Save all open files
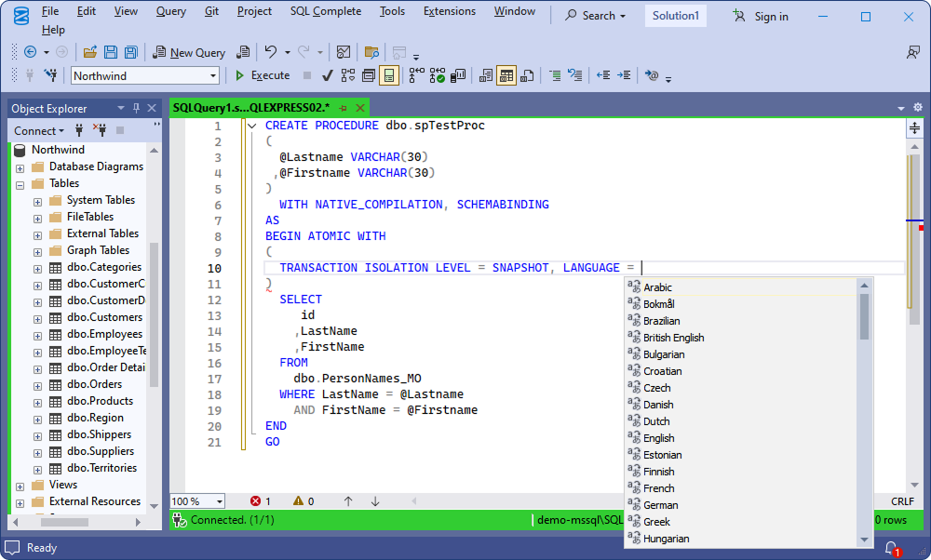 [x=131, y=52]
